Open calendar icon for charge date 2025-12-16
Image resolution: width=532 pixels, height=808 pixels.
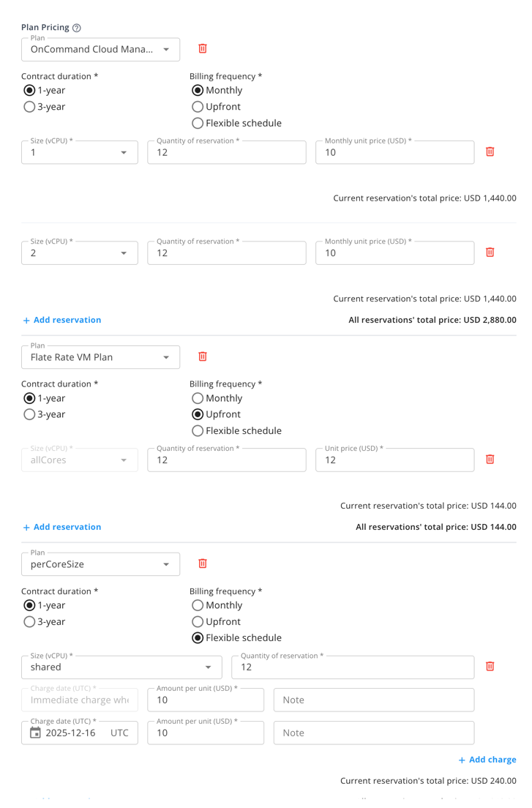tap(35, 733)
